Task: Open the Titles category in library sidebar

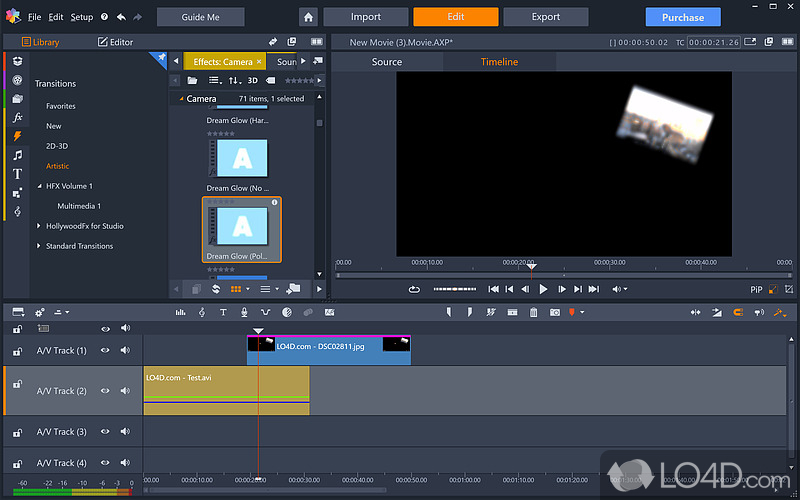Action: click(x=17, y=174)
